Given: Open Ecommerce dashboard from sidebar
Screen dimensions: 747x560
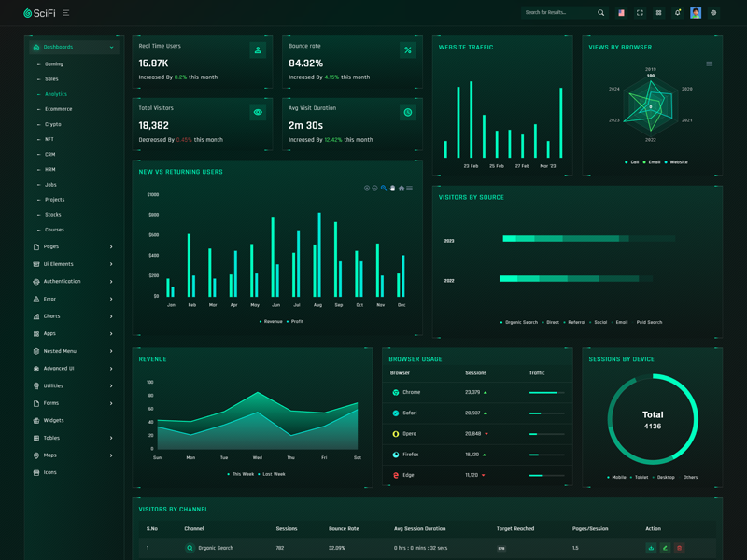Looking at the screenshot, I should coord(58,109).
